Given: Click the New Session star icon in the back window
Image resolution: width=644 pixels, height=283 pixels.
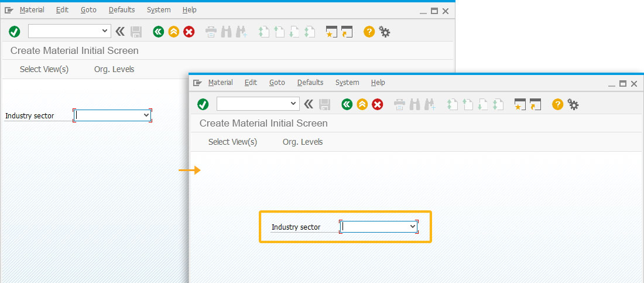Looking at the screenshot, I should click(331, 32).
